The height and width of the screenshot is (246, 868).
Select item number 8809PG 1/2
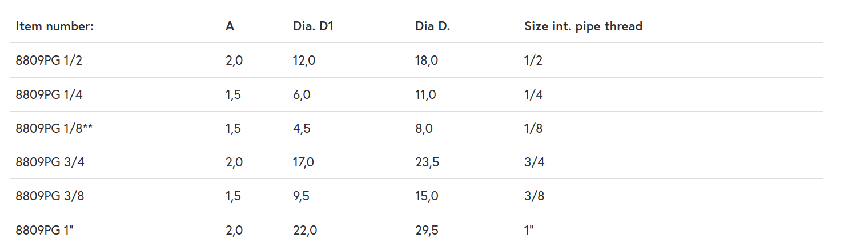click(49, 61)
